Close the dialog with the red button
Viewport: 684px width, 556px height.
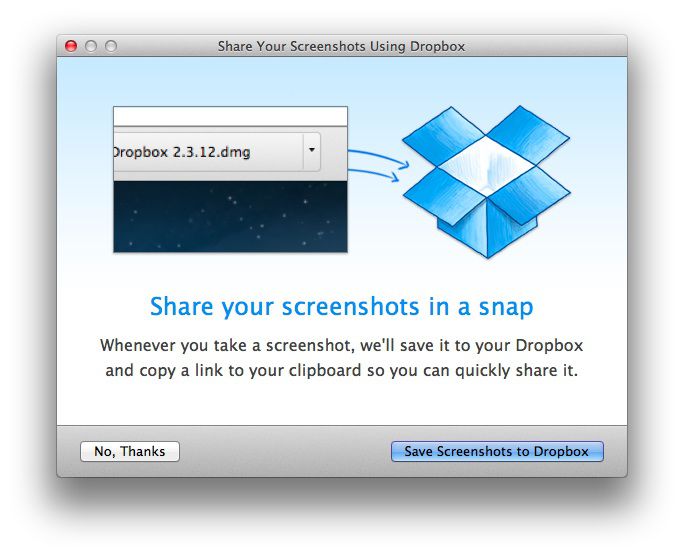pos(71,46)
